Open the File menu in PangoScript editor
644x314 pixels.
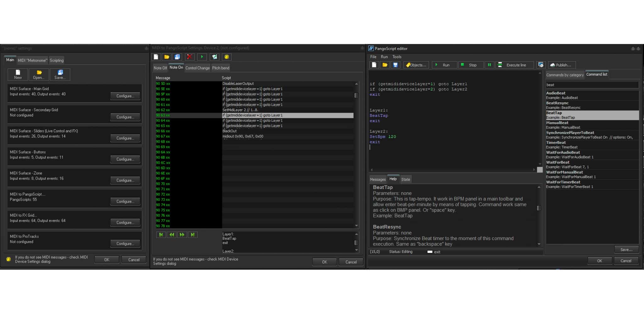373,57
